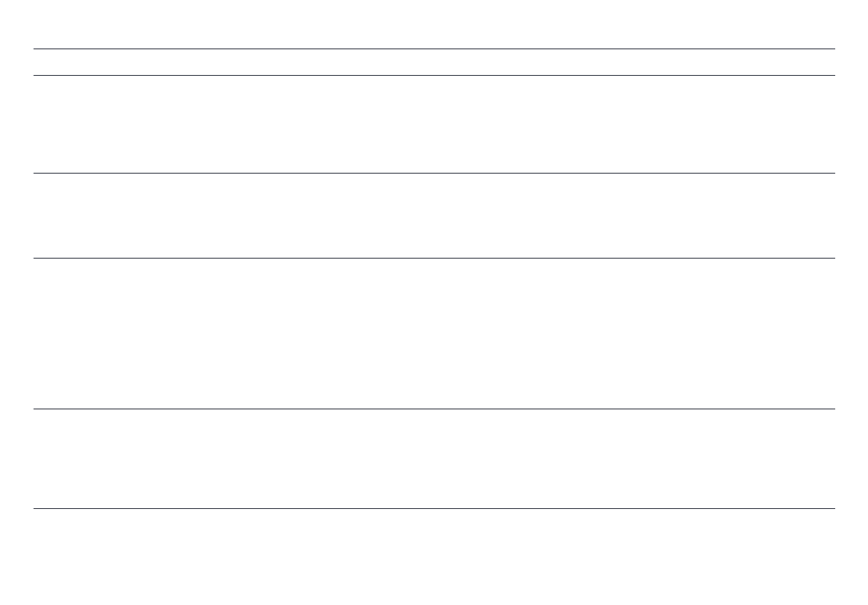The width and height of the screenshot is (868, 605).
Task: Select the blank row below the second line
Action: 434,124
